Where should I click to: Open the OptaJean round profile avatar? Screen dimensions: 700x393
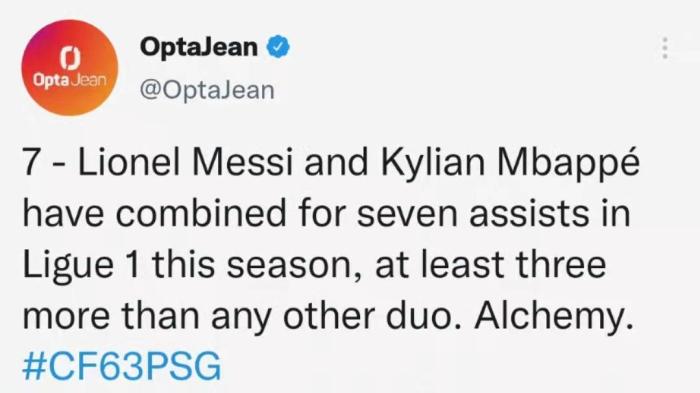point(70,67)
